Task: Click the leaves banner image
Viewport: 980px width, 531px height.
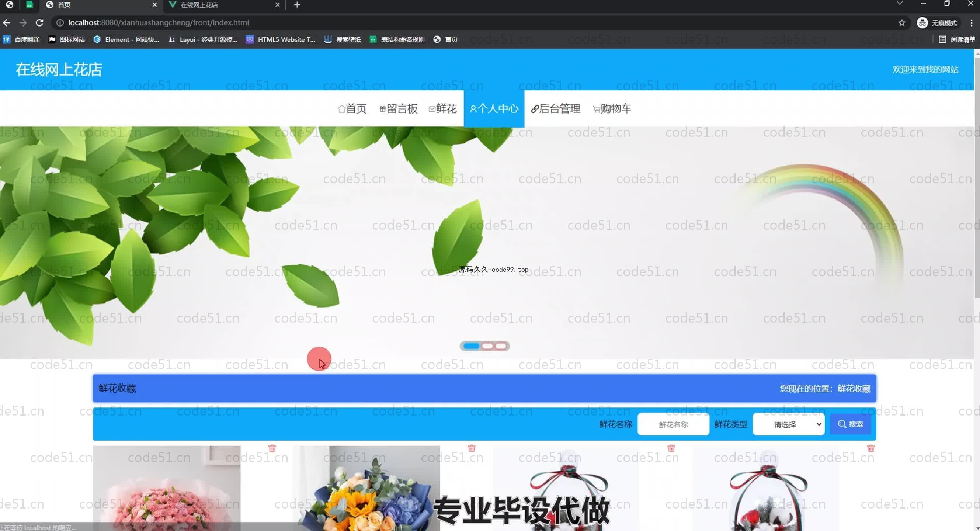Action: click(487, 243)
